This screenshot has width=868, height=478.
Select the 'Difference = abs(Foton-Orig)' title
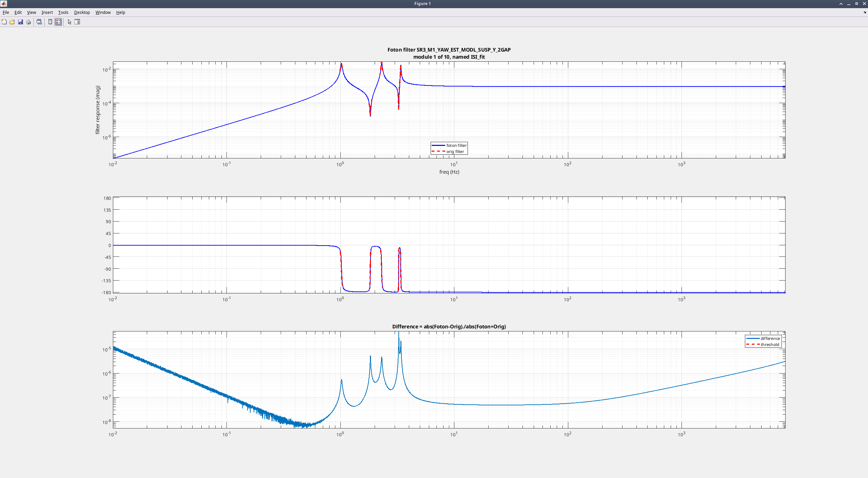tap(449, 326)
